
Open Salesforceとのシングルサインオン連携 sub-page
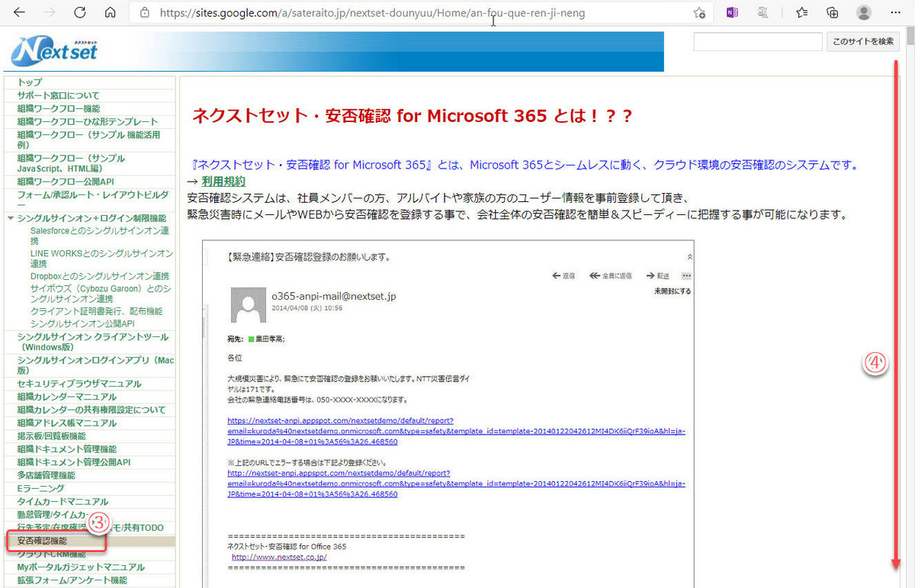pos(100,235)
